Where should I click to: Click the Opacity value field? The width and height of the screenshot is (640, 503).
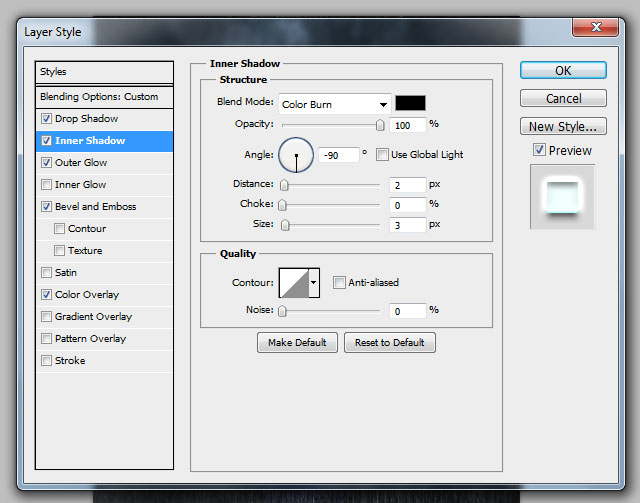click(408, 125)
